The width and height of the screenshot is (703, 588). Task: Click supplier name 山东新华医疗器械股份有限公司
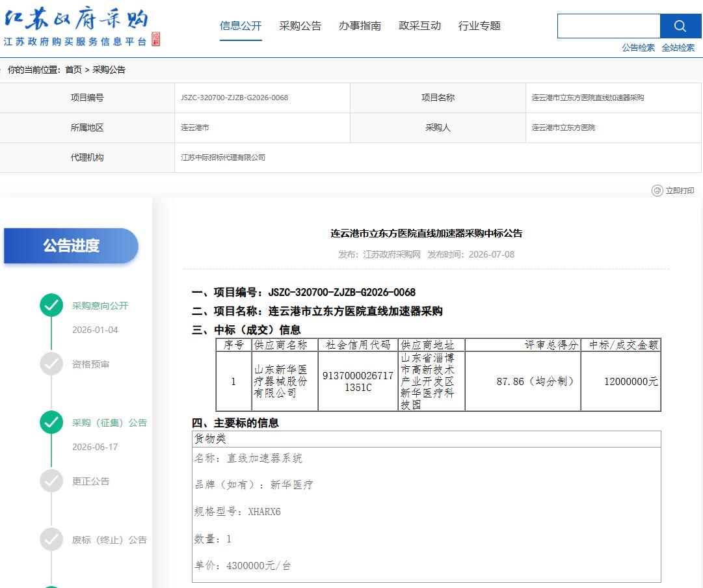click(281, 381)
